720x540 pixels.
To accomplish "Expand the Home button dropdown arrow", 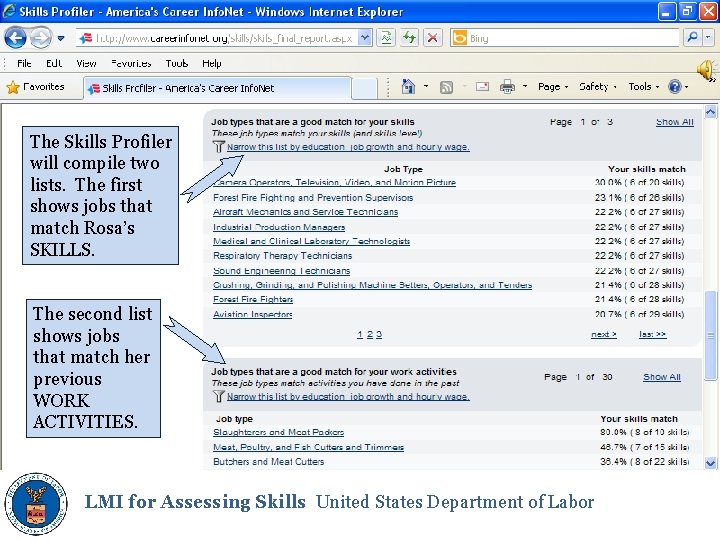I will (x=426, y=86).
